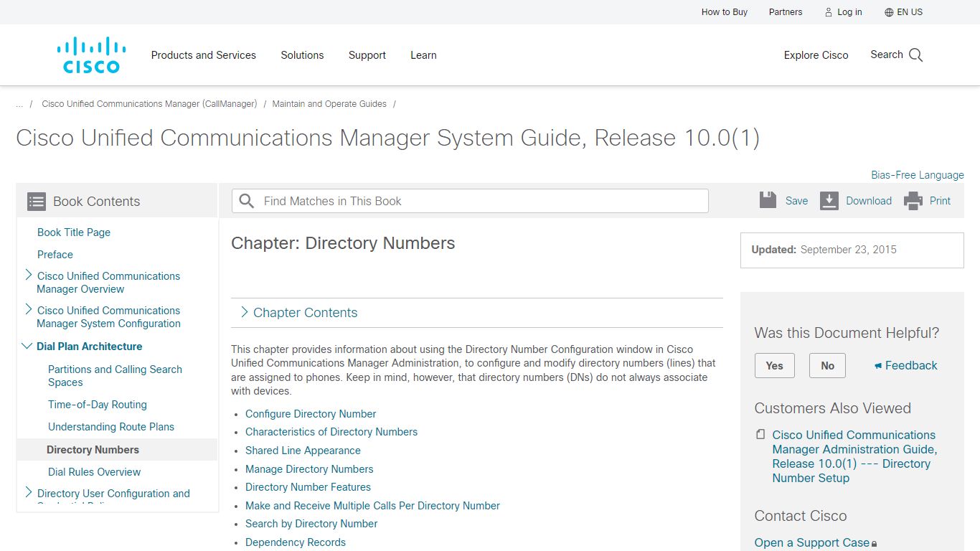The width and height of the screenshot is (980, 551).
Task: Open the Bias-Free Language link
Action: pos(918,175)
